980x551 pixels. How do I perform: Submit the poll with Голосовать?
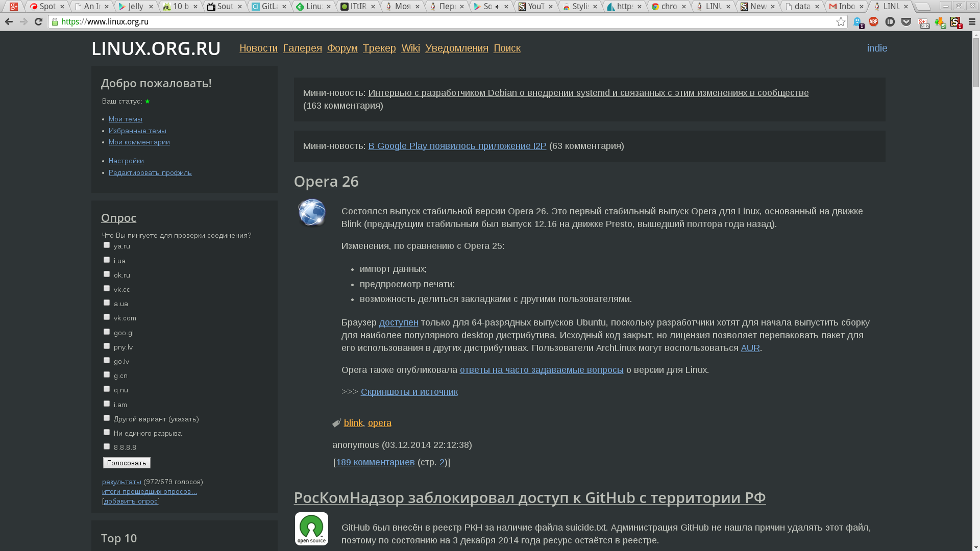[127, 463]
